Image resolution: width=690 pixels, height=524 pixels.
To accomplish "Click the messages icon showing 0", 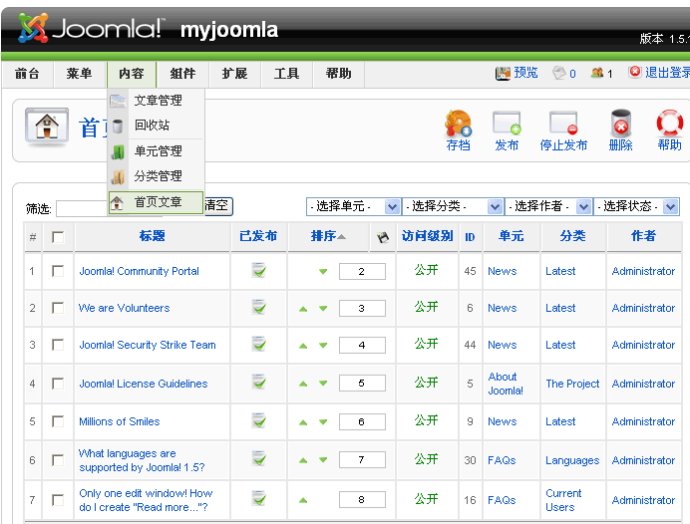I will click(564, 73).
